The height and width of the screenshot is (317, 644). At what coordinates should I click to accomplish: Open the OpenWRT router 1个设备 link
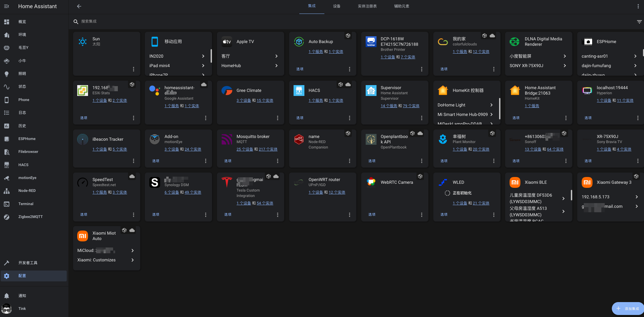[316, 193]
